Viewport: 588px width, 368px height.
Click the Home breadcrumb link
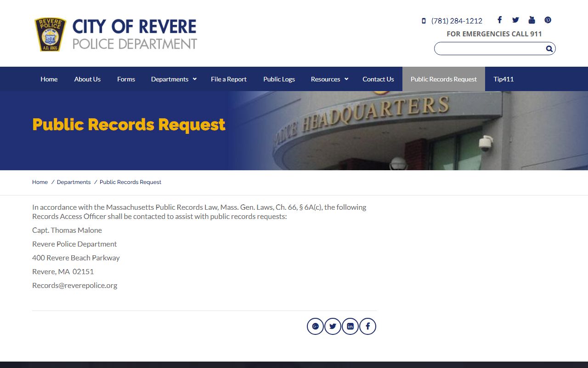(40, 182)
